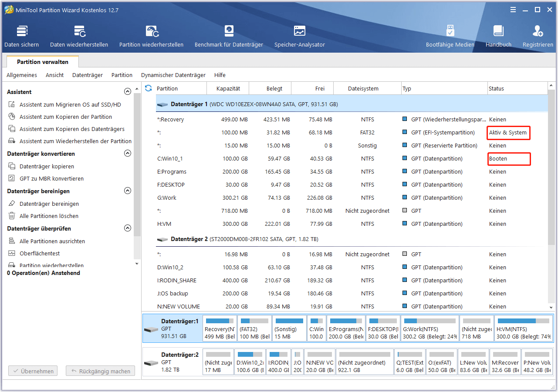Open the Partition menu
558x392 pixels.
coord(122,75)
